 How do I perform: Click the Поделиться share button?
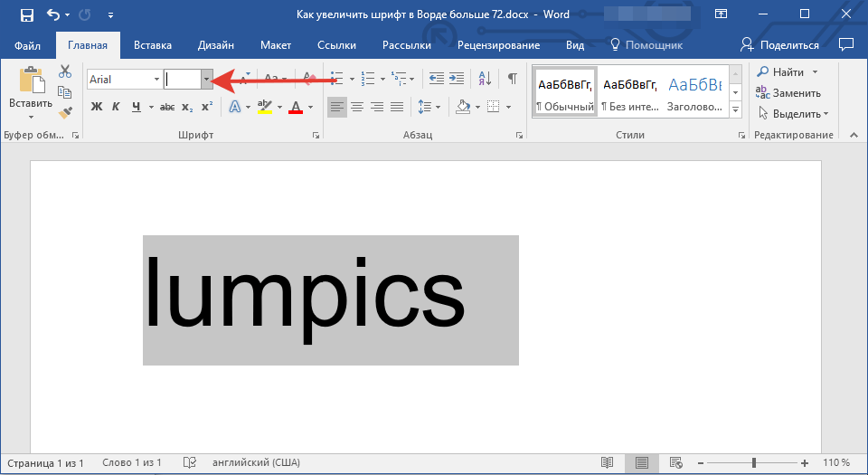click(x=779, y=45)
